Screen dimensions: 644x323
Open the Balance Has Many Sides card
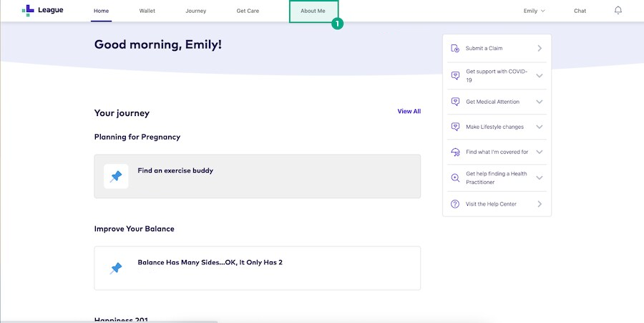tap(257, 268)
